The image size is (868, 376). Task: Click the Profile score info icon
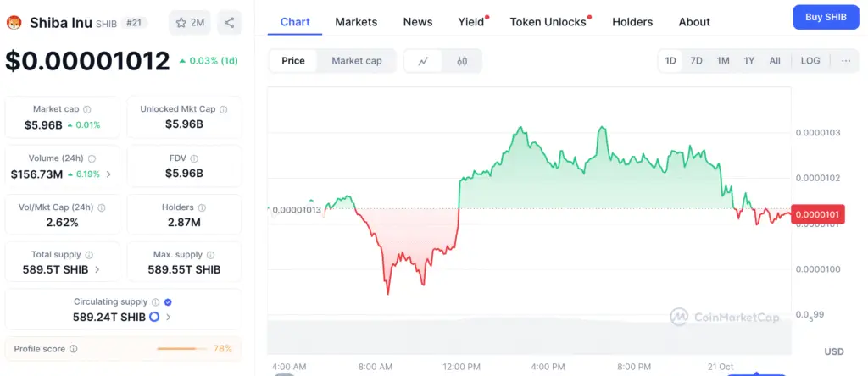point(73,349)
